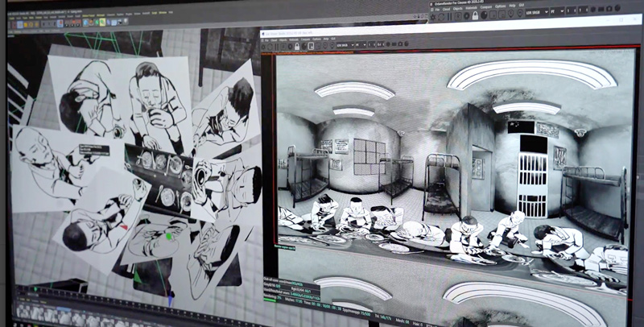This screenshot has height=327, width=644.
Task: Select material picker in Live Viewer
Action: click(332, 45)
